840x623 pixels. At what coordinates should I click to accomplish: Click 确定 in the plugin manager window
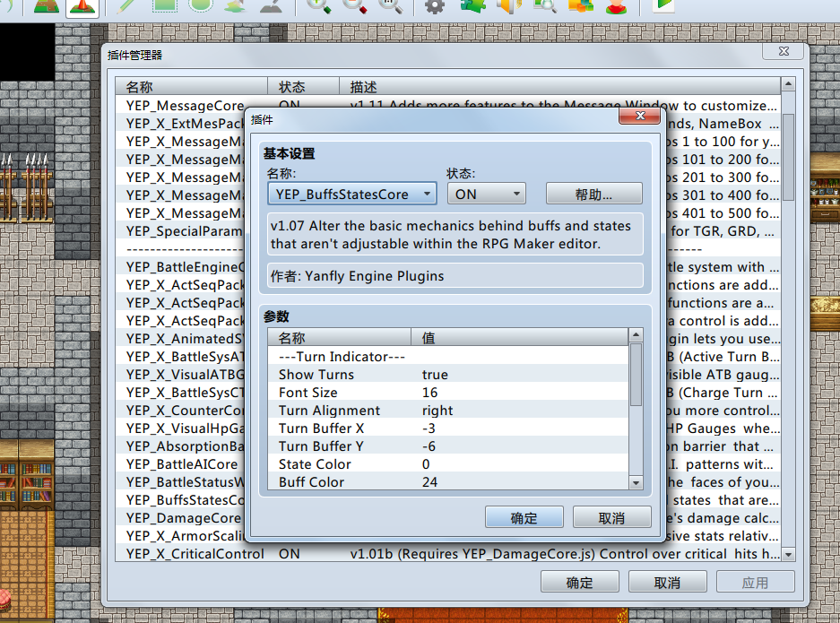(580, 583)
